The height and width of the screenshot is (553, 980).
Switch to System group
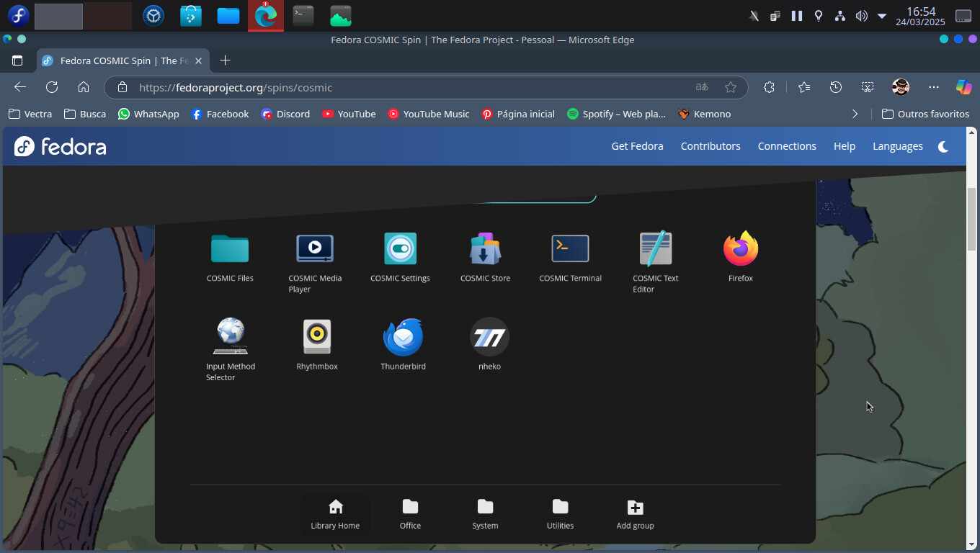[485, 515]
